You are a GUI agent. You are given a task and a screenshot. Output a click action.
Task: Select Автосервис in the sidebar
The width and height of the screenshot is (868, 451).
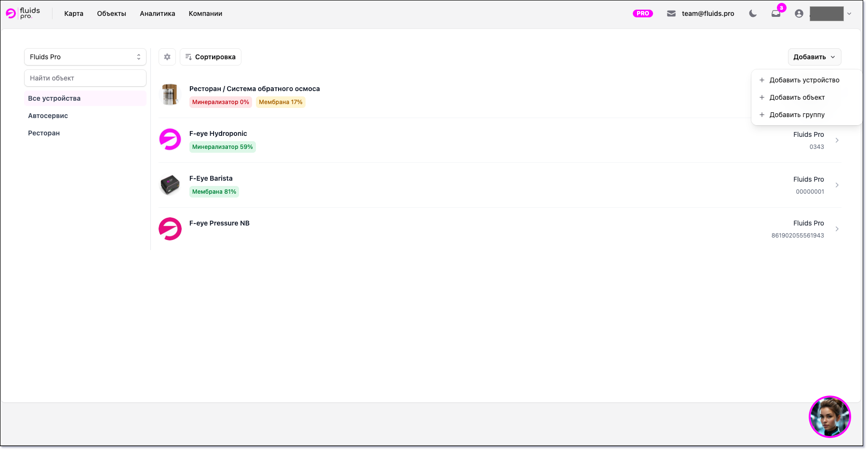click(x=48, y=116)
